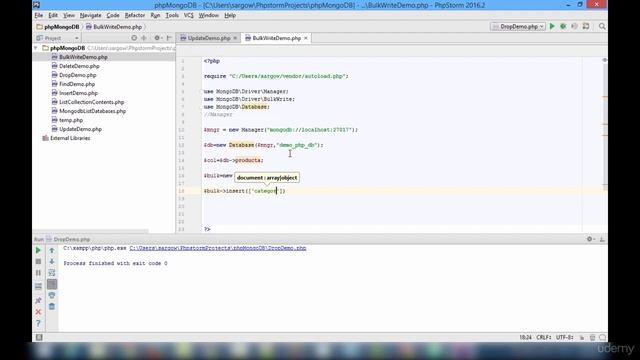
Task: Click the 18:24 cursor position in status bar
Action: pyautogui.click(x=525, y=338)
